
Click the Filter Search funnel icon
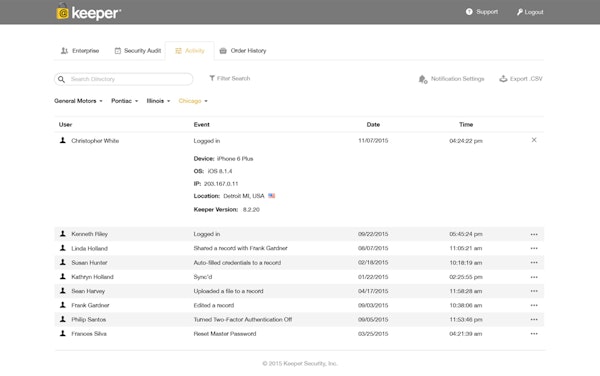click(212, 78)
